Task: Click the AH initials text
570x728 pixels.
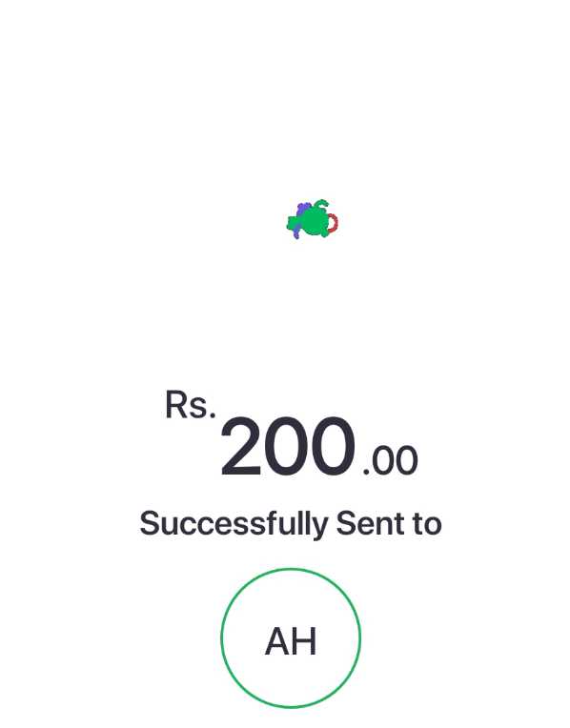Action: [291, 641]
